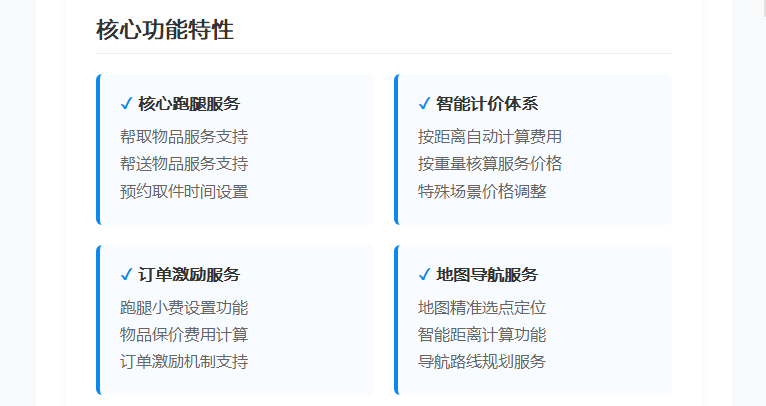Select the 帮取物品服务支持 line
This screenshot has width=766, height=406.
[184, 136]
